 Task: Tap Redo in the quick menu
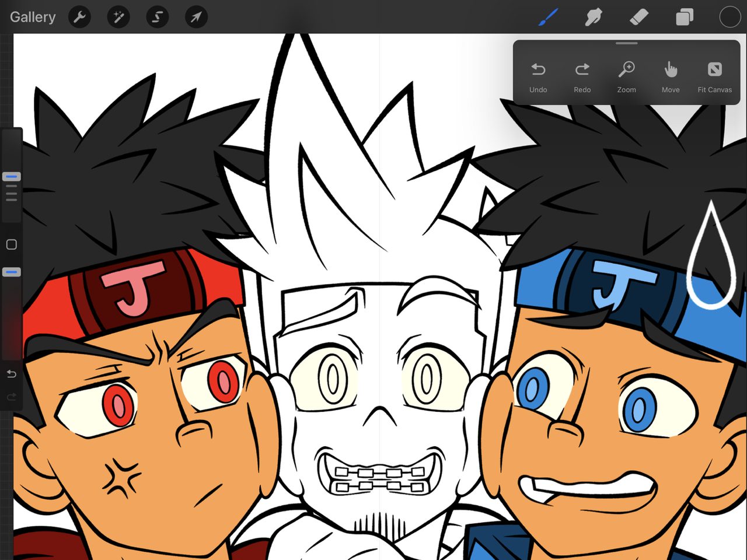point(582,77)
